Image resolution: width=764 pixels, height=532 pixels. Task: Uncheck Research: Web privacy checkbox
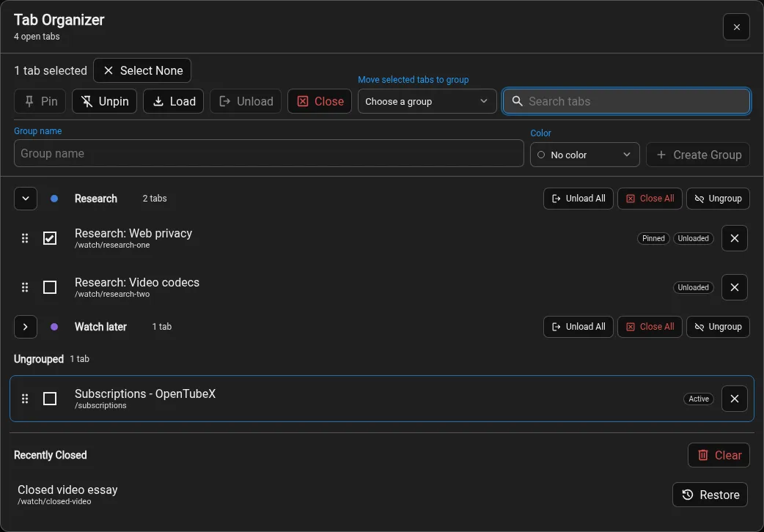pos(50,238)
